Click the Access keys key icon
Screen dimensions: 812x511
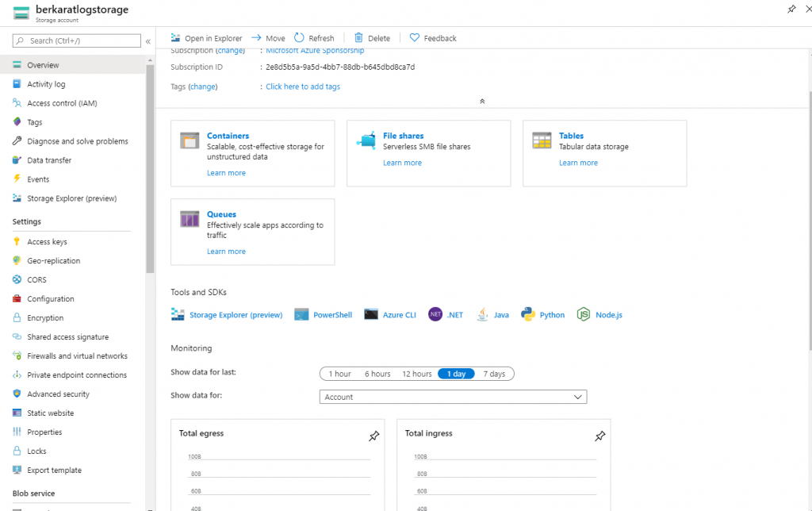[x=17, y=241]
